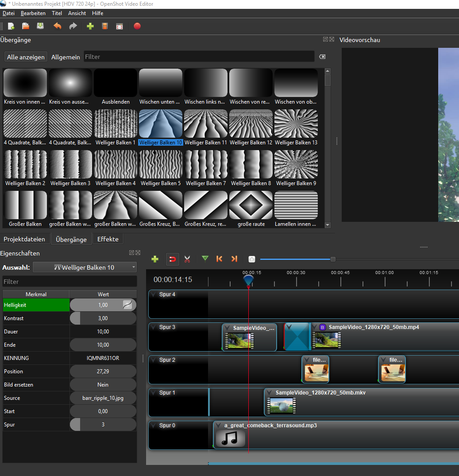This screenshot has height=476, width=459.
Task: Import files with green plus icon
Action: pyautogui.click(x=90, y=26)
